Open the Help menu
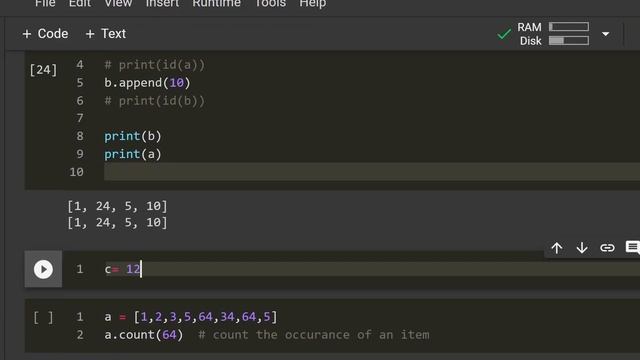The height and width of the screenshot is (360, 640). click(x=313, y=4)
